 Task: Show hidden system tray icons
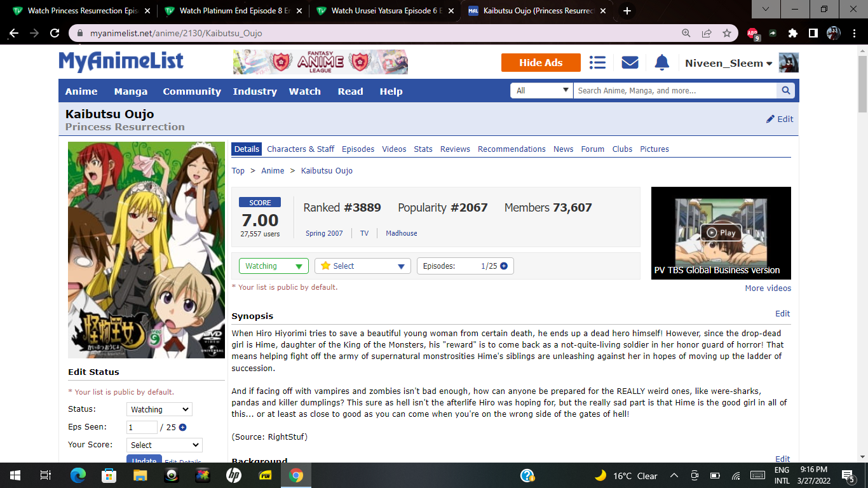coord(674,475)
